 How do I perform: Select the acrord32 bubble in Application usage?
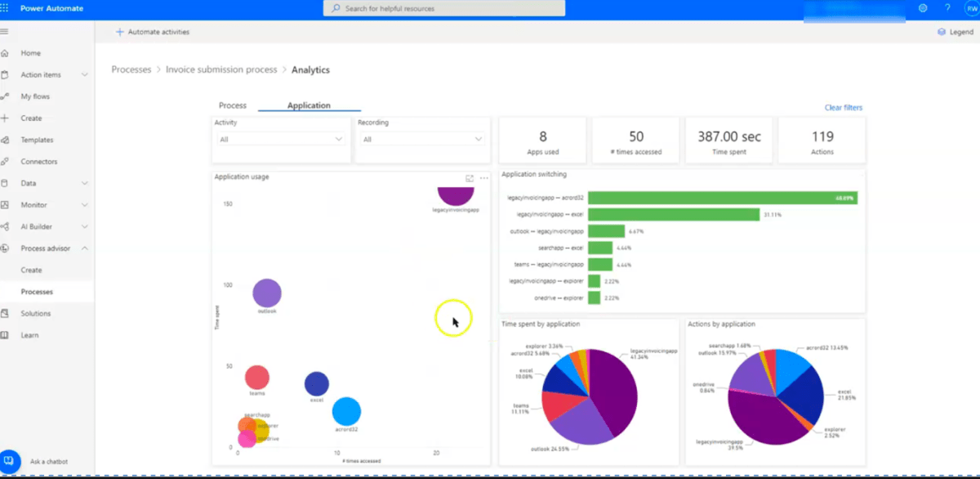click(346, 411)
